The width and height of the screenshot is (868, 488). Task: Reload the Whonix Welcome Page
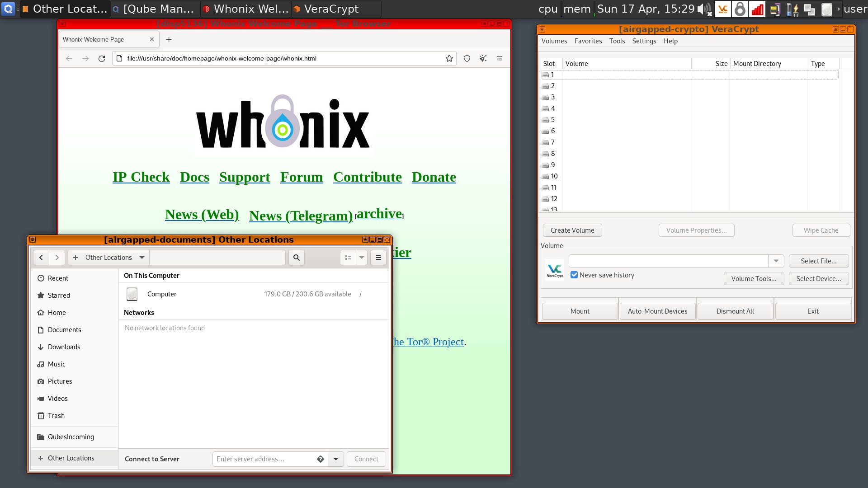pyautogui.click(x=102, y=58)
